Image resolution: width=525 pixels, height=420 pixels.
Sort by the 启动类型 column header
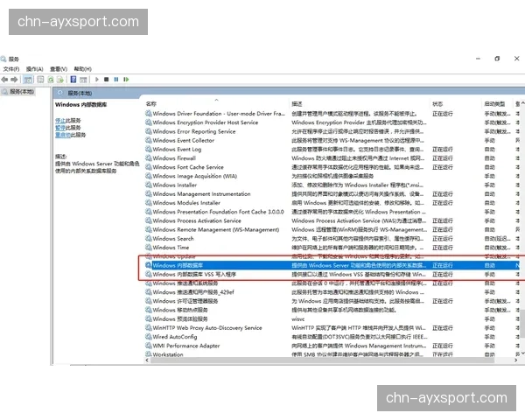click(494, 104)
